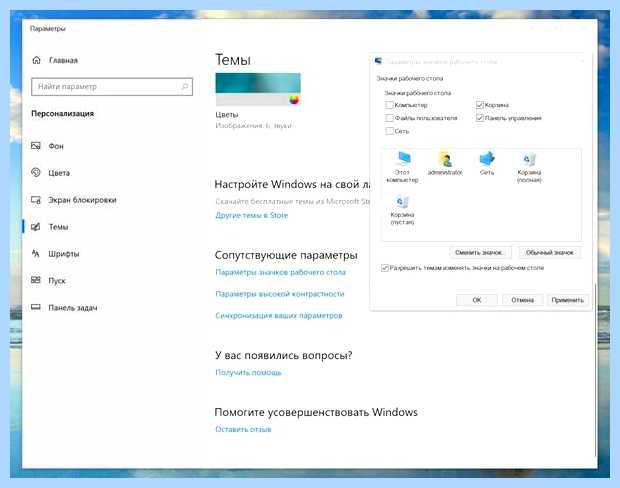Click desktop icon settings dialog title icon
Image resolution: width=620 pixels, height=488 pixels.
pyautogui.click(x=378, y=61)
